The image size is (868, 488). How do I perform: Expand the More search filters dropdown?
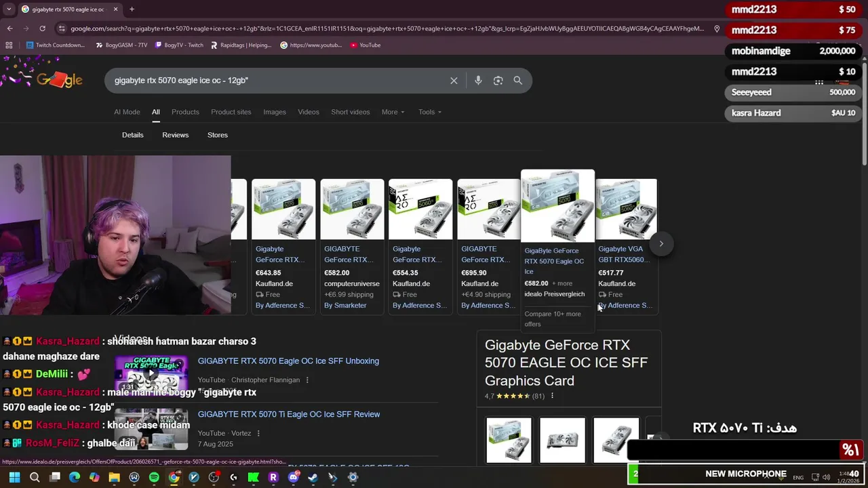[393, 112]
